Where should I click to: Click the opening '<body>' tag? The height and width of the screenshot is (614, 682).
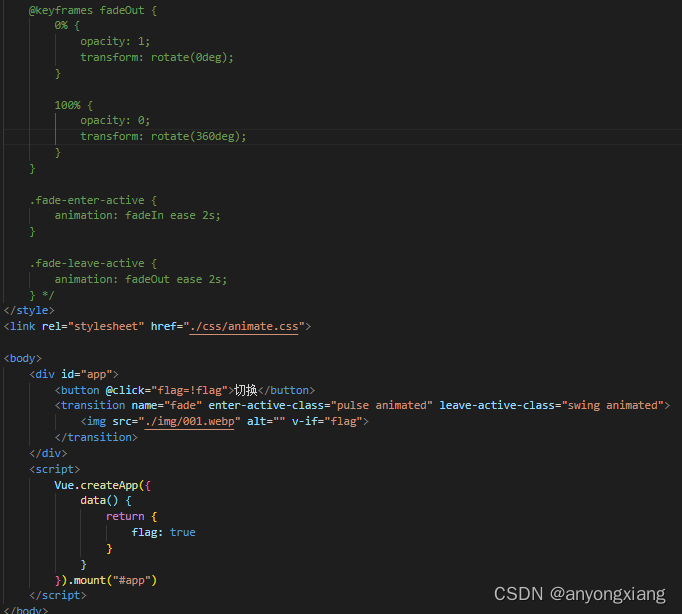coord(22,358)
